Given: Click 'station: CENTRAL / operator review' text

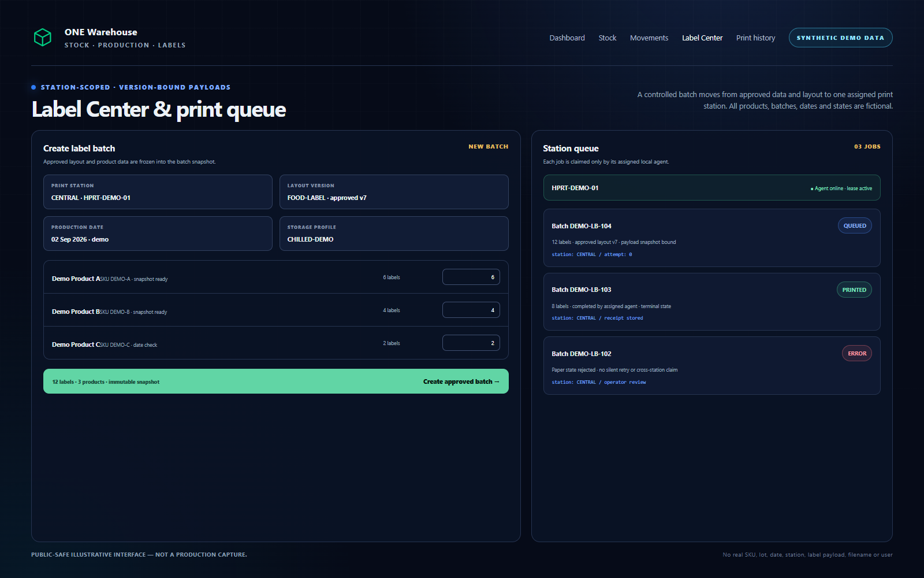Looking at the screenshot, I should (x=599, y=382).
